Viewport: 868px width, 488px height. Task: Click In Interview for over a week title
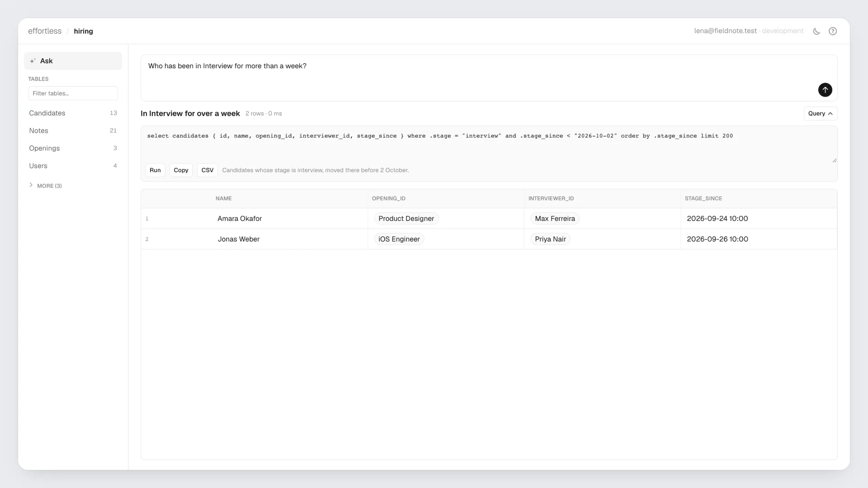pos(190,113)
